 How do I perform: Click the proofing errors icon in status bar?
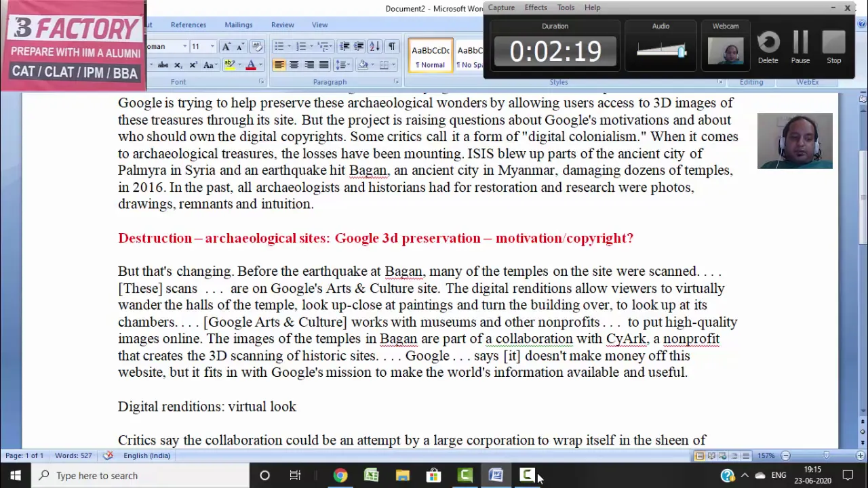(x=108, y=455)
